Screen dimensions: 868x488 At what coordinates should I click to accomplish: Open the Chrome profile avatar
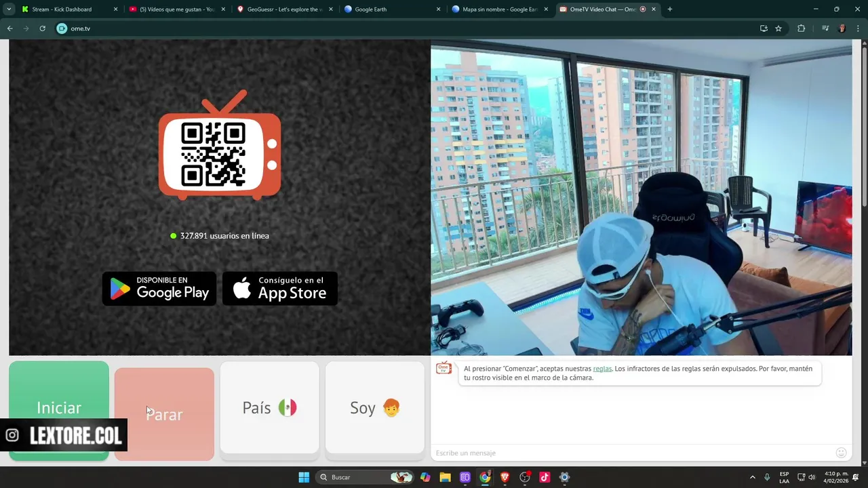pyautogui.click(x=842, y=28)
